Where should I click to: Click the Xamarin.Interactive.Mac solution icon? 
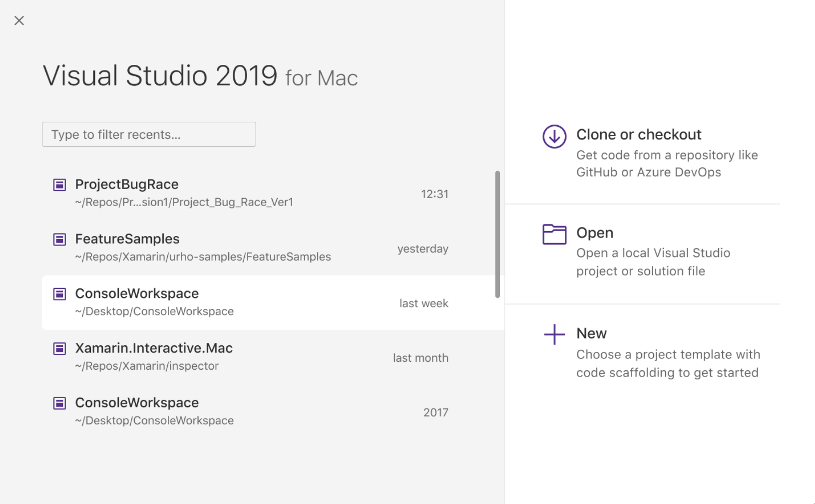[59, 349]
